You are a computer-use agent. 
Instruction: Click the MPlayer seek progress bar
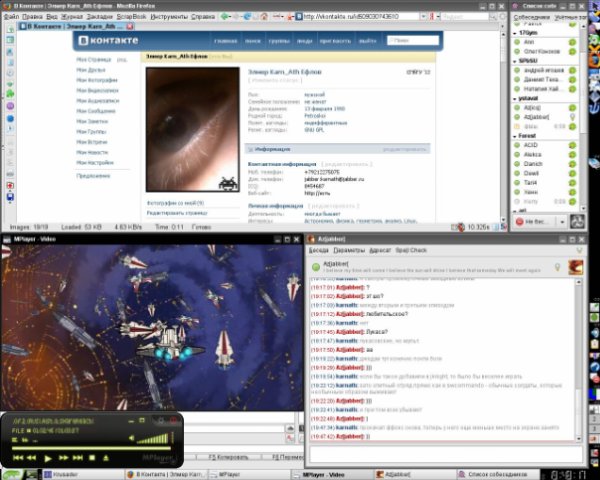pyautogui.click(x=91, y=448)
